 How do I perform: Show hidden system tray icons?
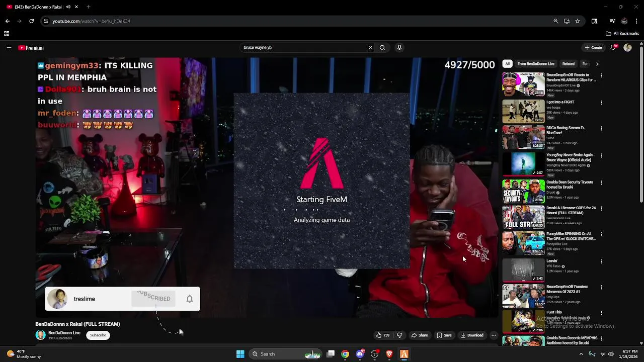coord(581,354)
